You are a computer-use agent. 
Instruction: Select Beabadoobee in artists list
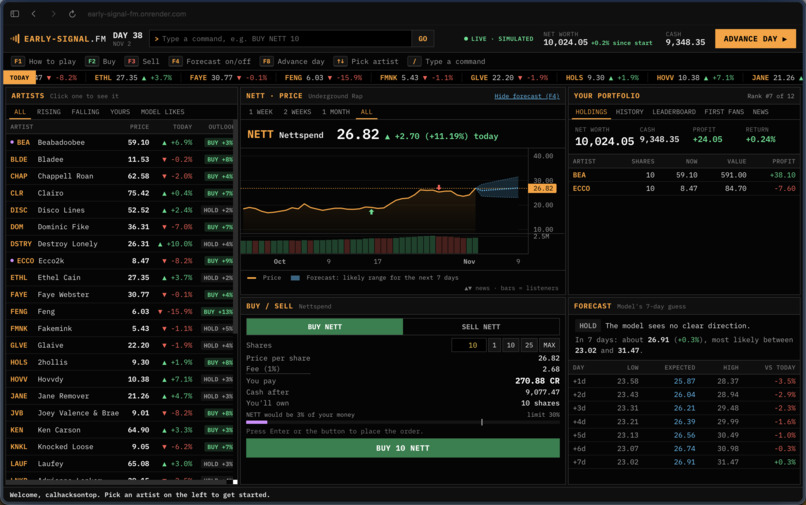click(121, 142)
